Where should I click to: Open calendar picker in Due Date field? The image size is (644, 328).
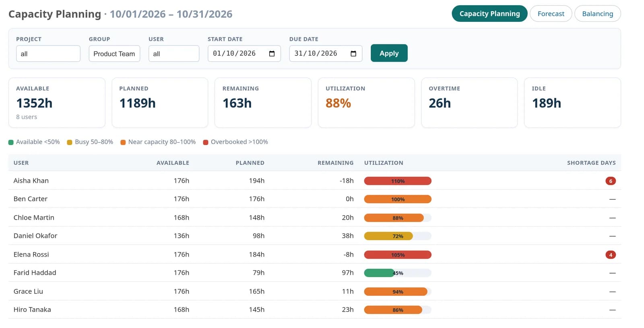click(x=353, y=54)
